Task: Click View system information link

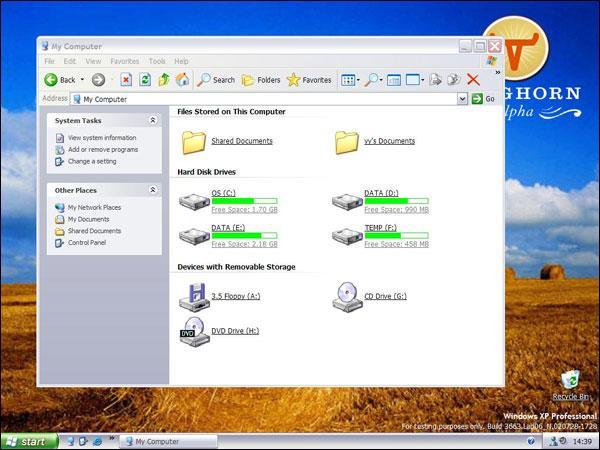Action: [x=102, y=138]
